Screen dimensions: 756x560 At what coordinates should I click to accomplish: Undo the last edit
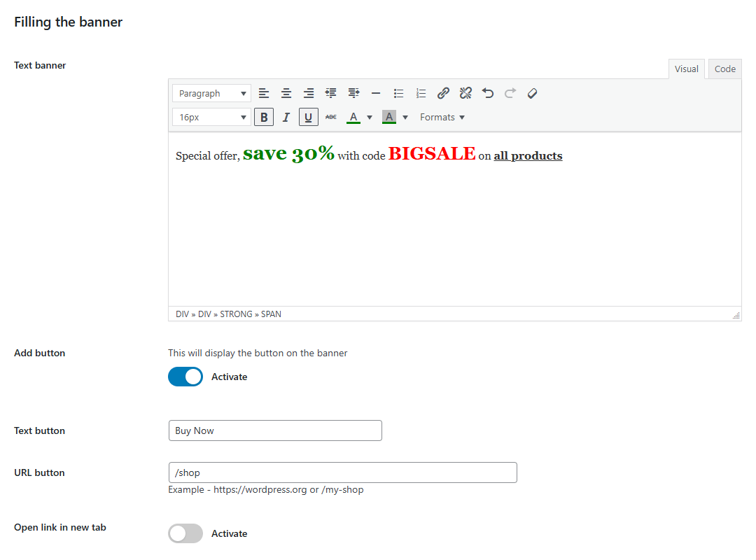(488, 93)
